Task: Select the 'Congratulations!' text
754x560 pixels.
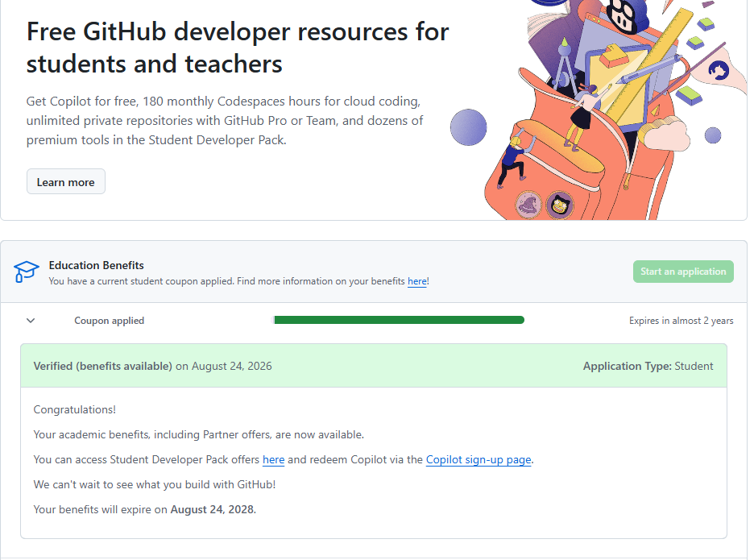Action: [75, 409]
